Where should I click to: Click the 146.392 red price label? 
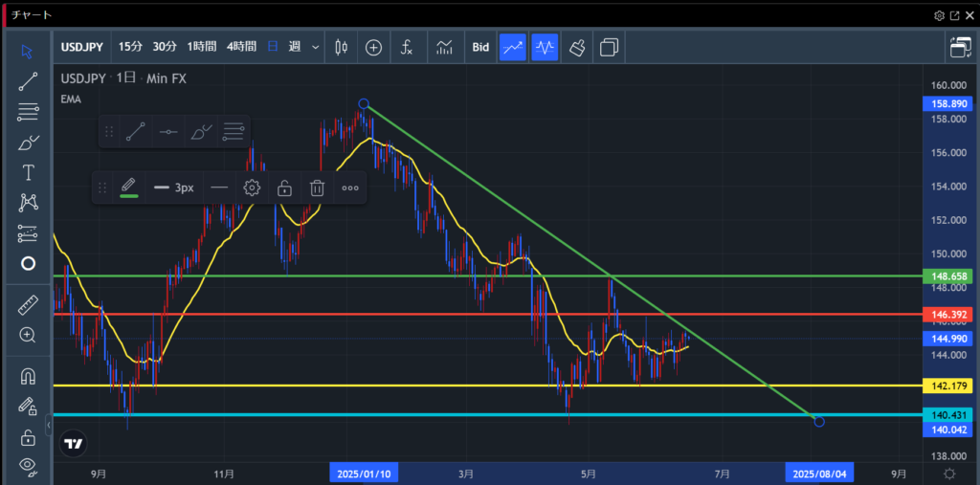[948, 317]
